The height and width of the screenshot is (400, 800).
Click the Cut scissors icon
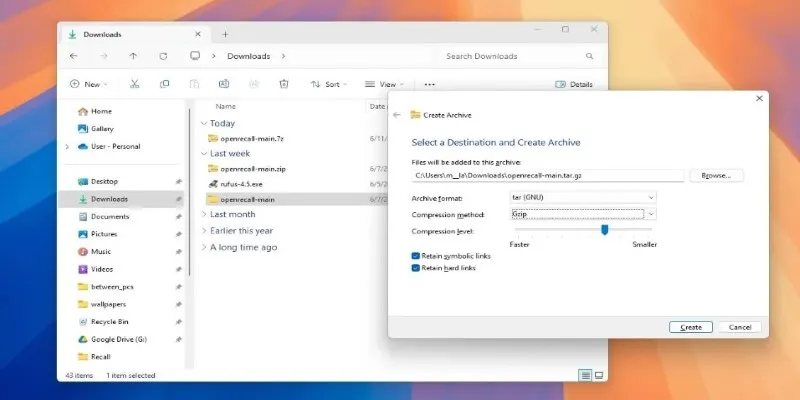pyautogui.click(x=134, y=84)
